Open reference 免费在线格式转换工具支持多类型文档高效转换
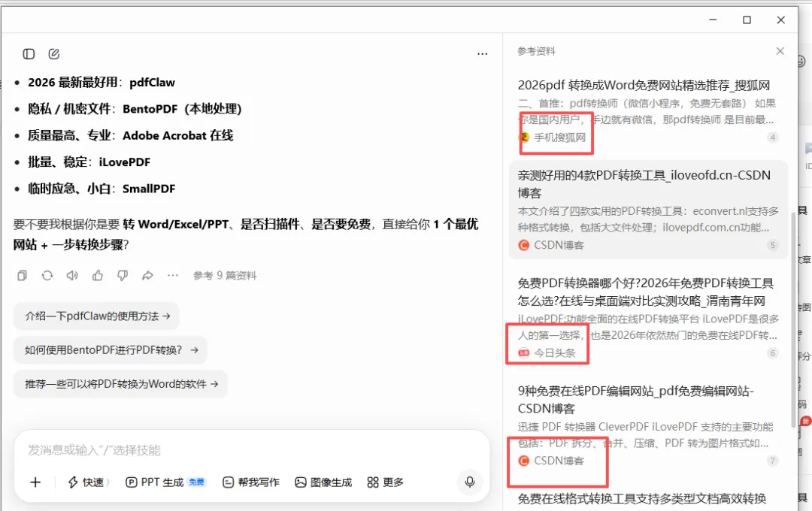This screenshot has height=511, width=812. (642, 498)
